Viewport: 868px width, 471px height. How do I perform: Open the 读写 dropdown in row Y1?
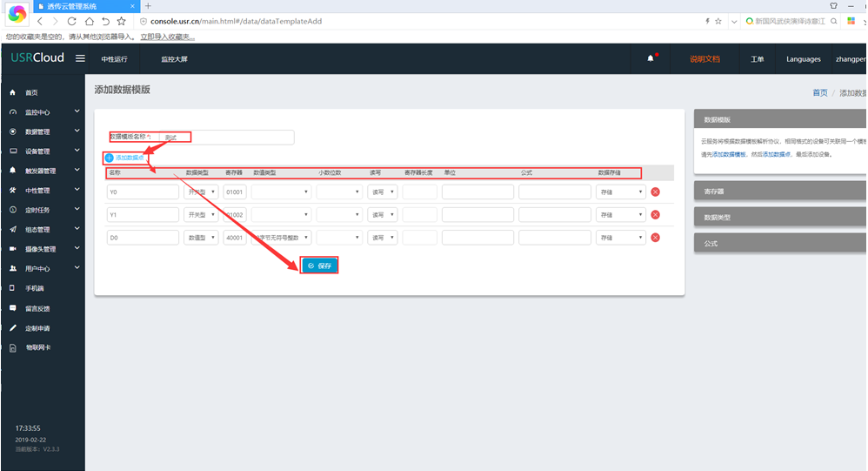click(x=383, y=214)
